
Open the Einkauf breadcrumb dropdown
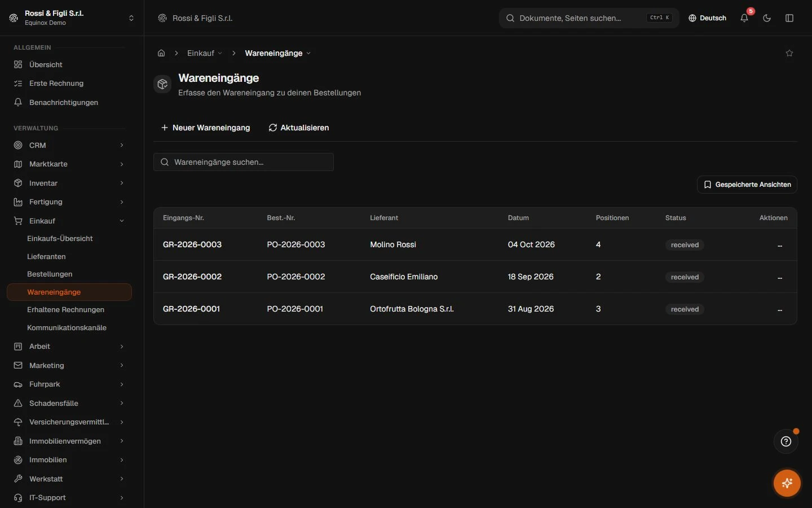(205, 53)
